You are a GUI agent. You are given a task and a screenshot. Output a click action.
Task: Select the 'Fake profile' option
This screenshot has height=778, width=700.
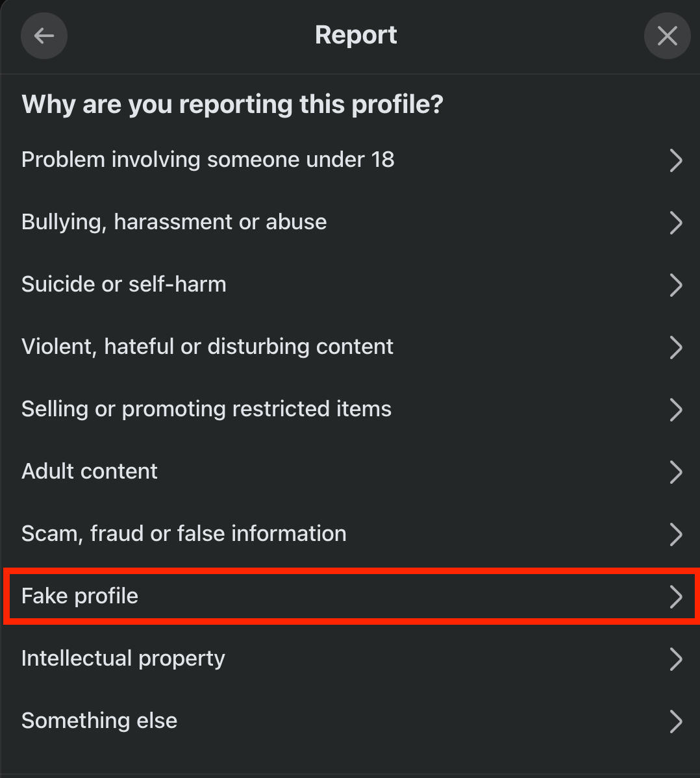click(80, 596)
